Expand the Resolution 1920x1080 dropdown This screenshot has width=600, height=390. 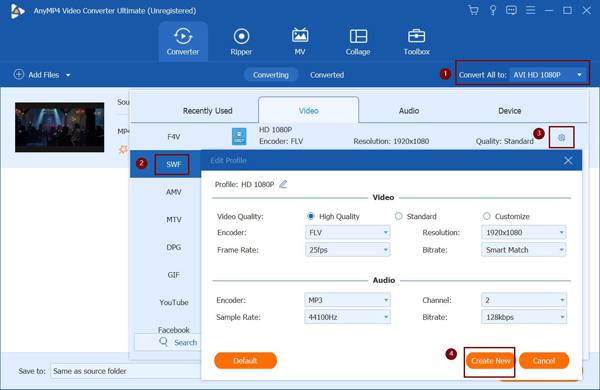click(x=523, y=232)
